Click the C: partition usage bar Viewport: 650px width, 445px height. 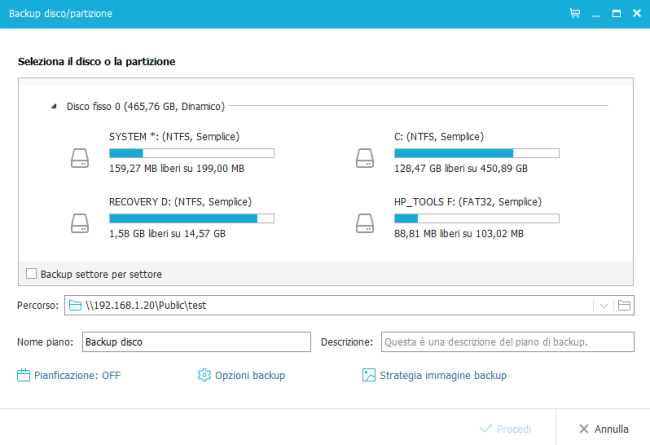pos(477,153)
